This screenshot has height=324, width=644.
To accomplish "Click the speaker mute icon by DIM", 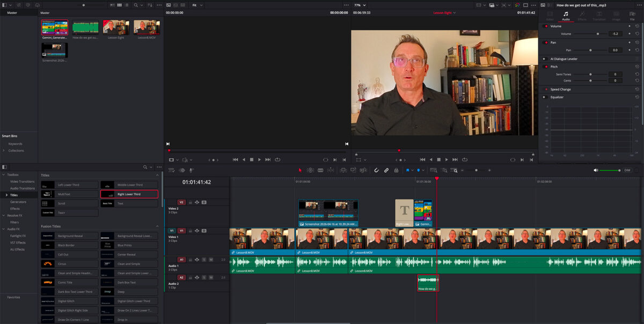I will [x=596, y=170].
